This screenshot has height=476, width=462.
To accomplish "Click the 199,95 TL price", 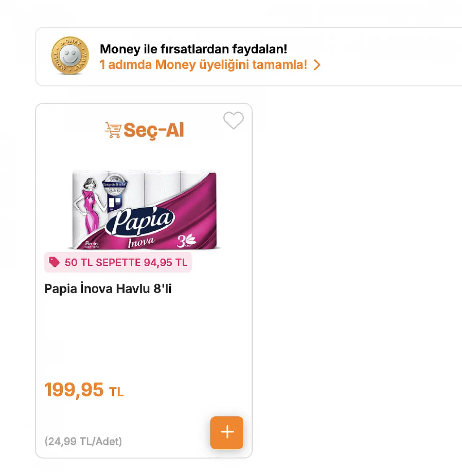I will tap(84, 390).
